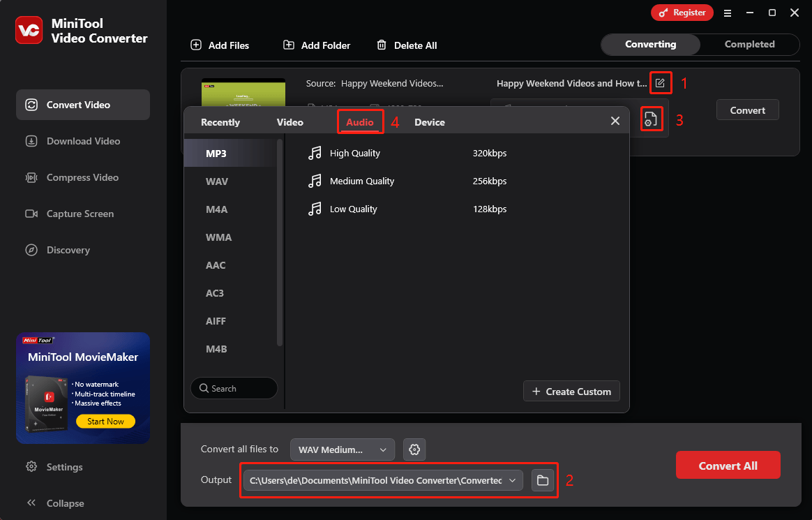Click the edit output file name icon
The width and height of the screenshot is (812, 520).
coord(660,83)
